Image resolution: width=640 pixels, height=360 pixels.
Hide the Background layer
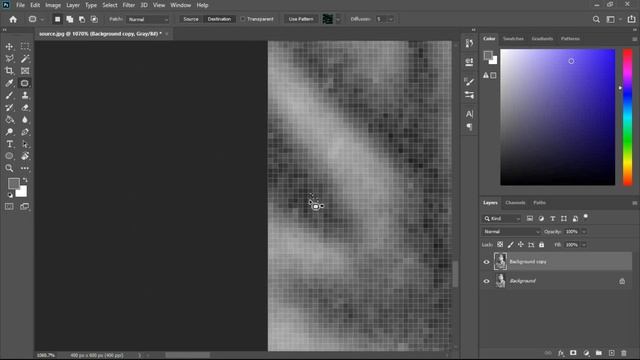click(x=486, y=281)
